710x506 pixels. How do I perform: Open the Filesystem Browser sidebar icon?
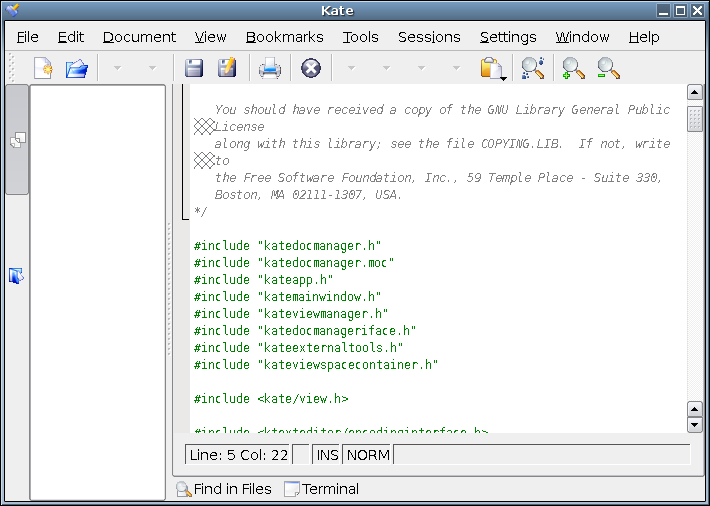[x=16, y=275]
